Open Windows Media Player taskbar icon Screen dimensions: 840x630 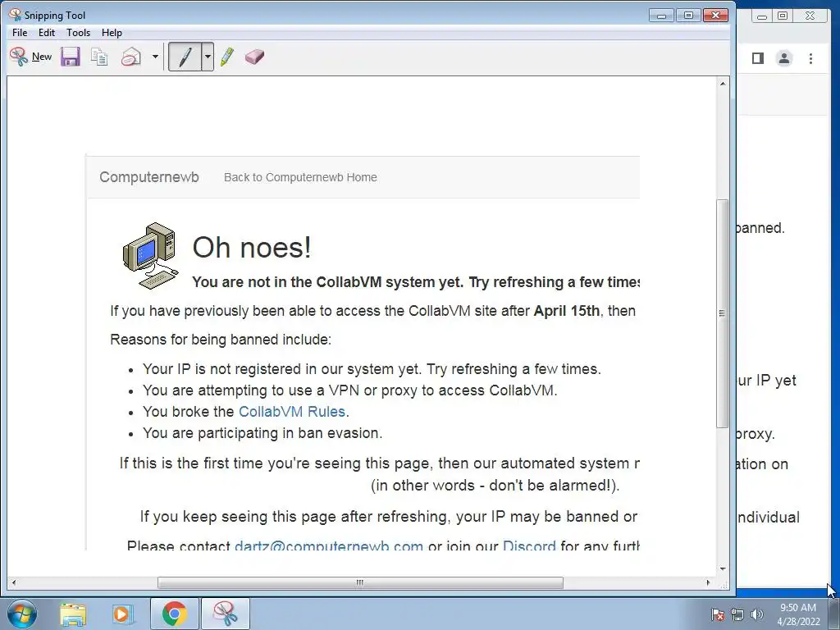point(123,614)
